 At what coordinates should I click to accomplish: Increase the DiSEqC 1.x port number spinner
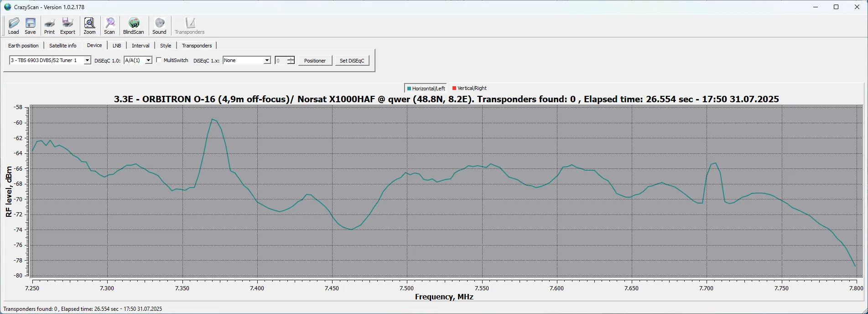click(291, 58)
